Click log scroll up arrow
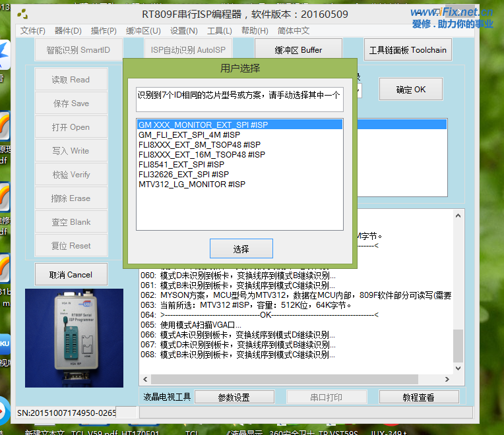The height and width of the screenshot is (435, 504). tap(458, 216)
